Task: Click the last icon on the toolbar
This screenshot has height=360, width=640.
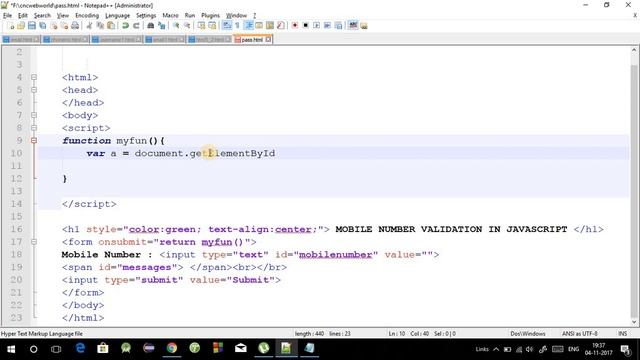Action: pyautogui.click(x=364, y=25)
